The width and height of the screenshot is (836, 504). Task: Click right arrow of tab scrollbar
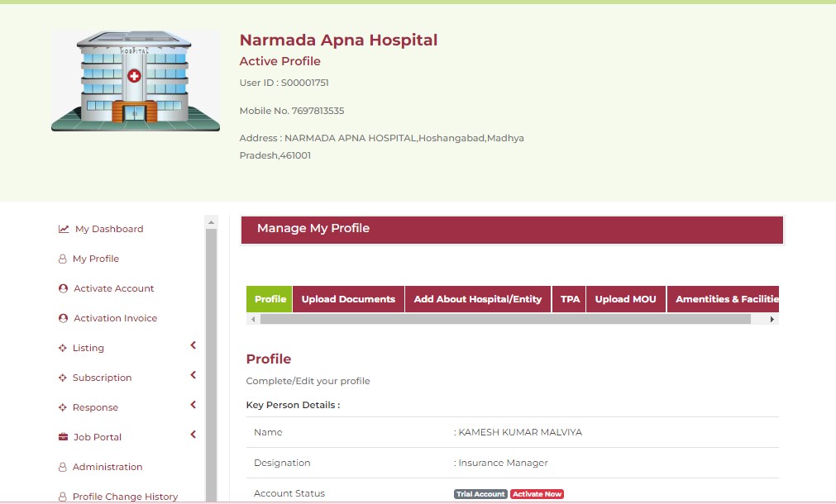pos(772,319)
